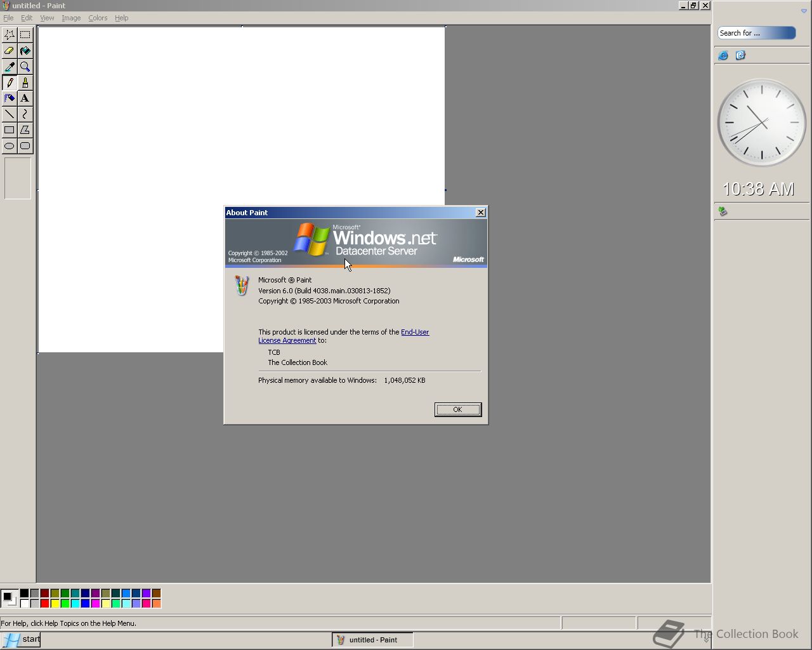Viewport: 812px width, 650px height.
Task: Pick the brown palette swatch
Action: (156, 594)
